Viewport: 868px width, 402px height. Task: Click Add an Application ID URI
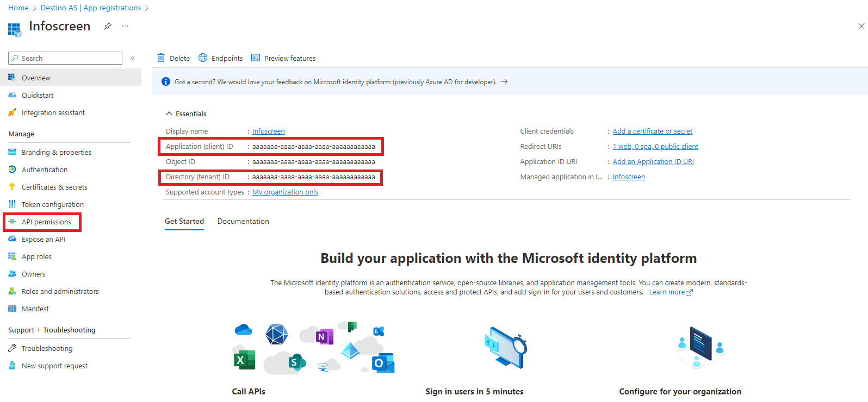(x=653, y=161)
